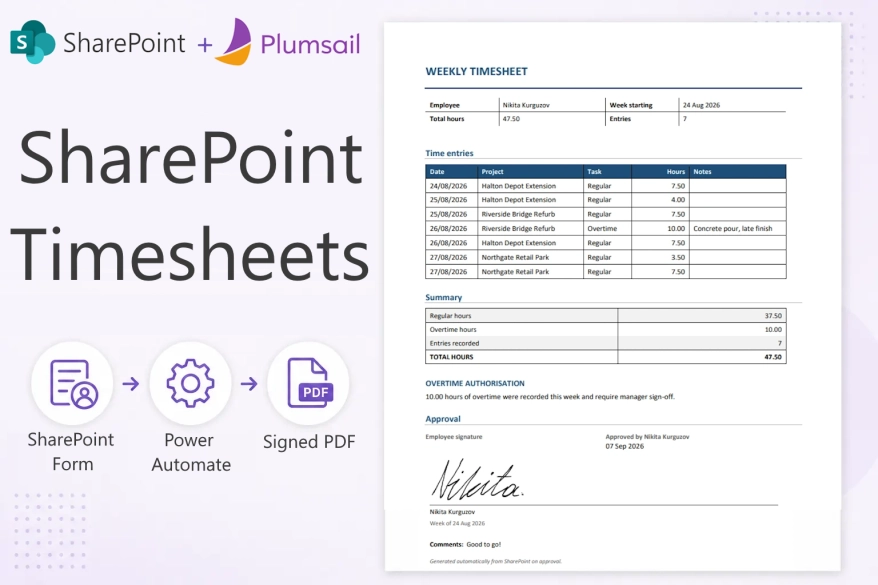Click the "WEEKLY TIMESHEET" heading
This screenshot has height=585, width=878.
click(477, 71)
